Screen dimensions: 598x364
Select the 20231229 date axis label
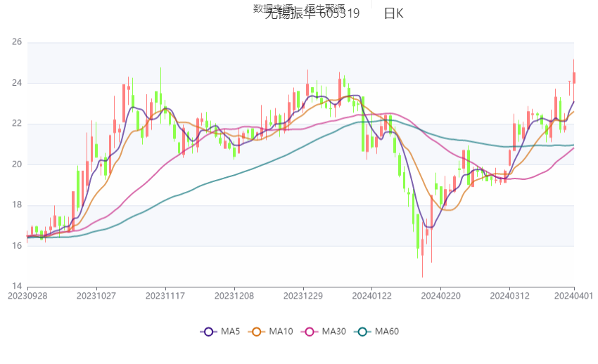coord(304,297)
